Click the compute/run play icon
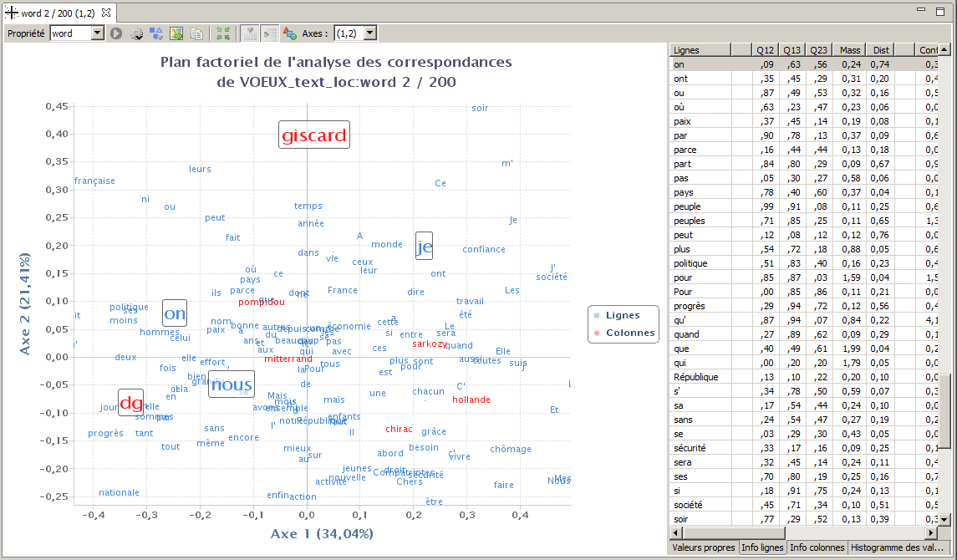 [x=116, y=33]
